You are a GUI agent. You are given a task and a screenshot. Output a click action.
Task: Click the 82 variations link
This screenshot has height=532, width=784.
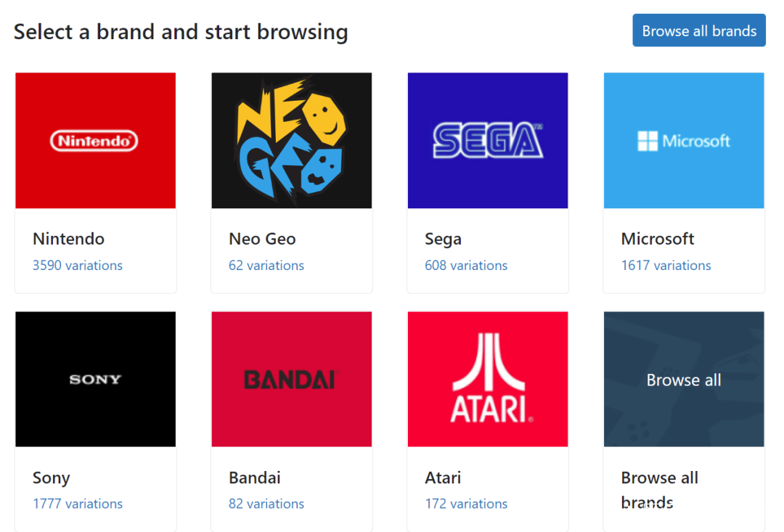(266, 504)
